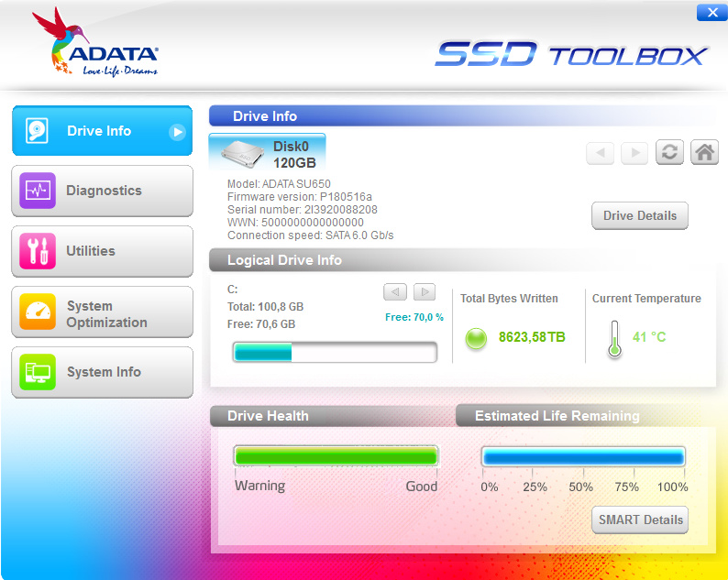The image size is (728, 580).
Task: Click the Drive Details button
Action: (639, 216)
